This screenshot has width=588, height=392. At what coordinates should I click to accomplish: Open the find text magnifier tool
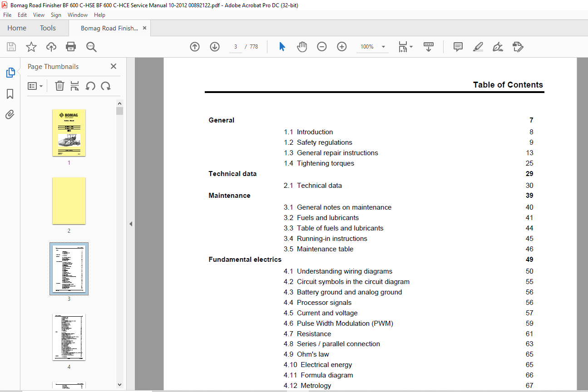[91, 47]
